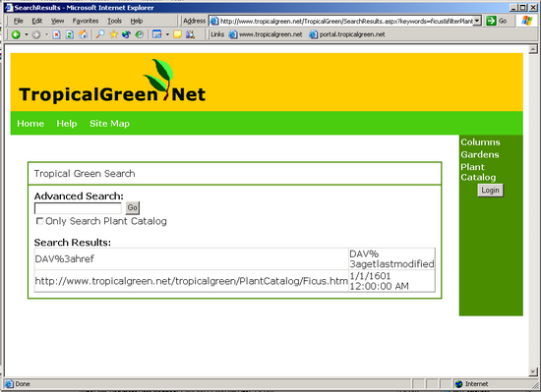Go back with the green Back arrow
Screen dimensions: 541x392
click(16, 34)
